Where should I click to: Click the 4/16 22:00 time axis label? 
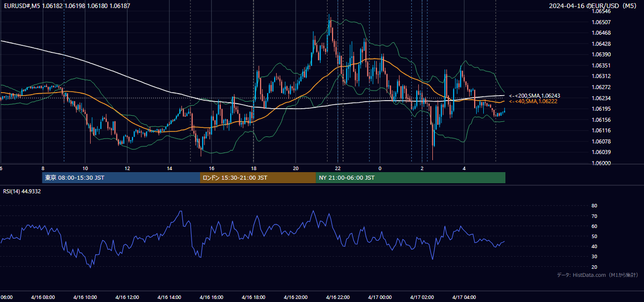click(338, 297)
